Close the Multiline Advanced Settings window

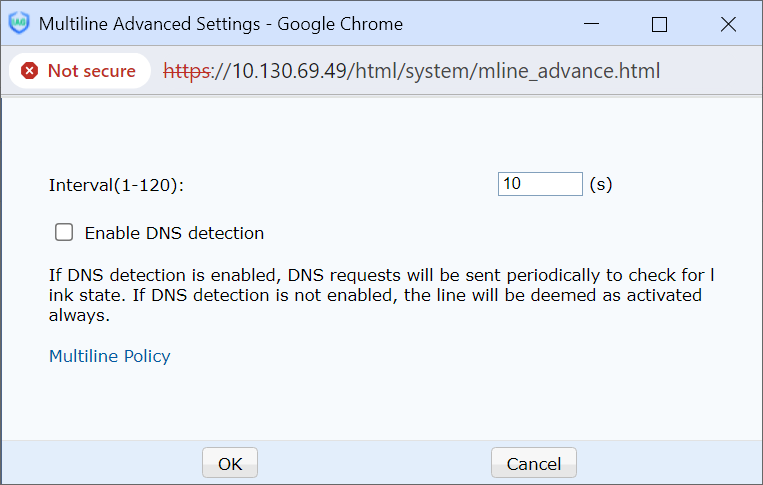[728, 25]
